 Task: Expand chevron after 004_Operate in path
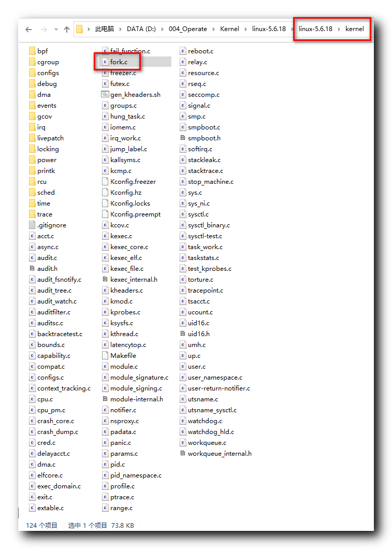coord(213,29)
